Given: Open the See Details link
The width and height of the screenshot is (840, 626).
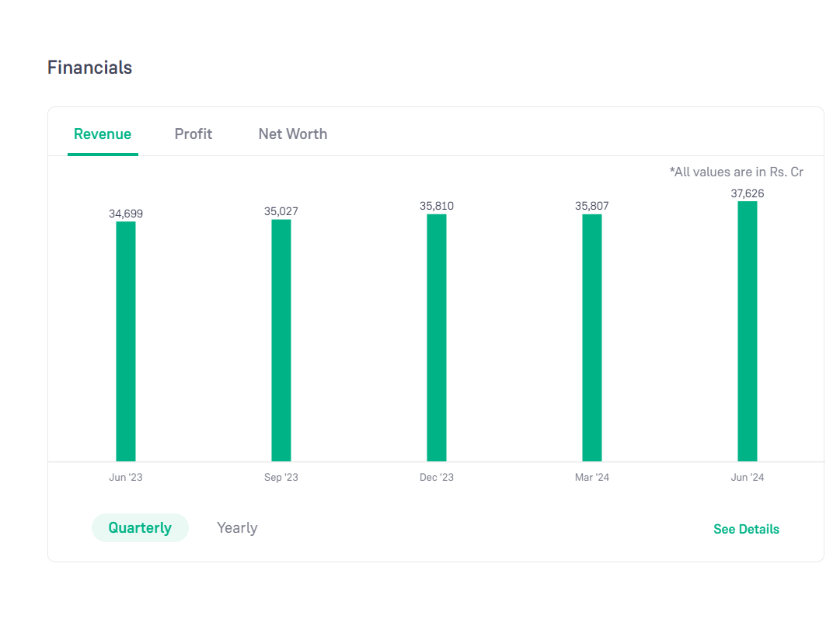Looking at the screenshot, I should 746,529.
